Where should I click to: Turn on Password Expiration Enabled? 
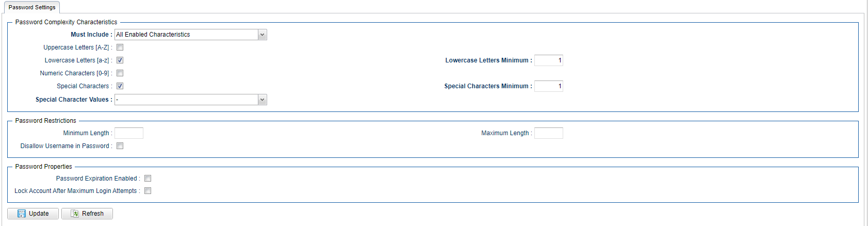click(x=148, y=179)
